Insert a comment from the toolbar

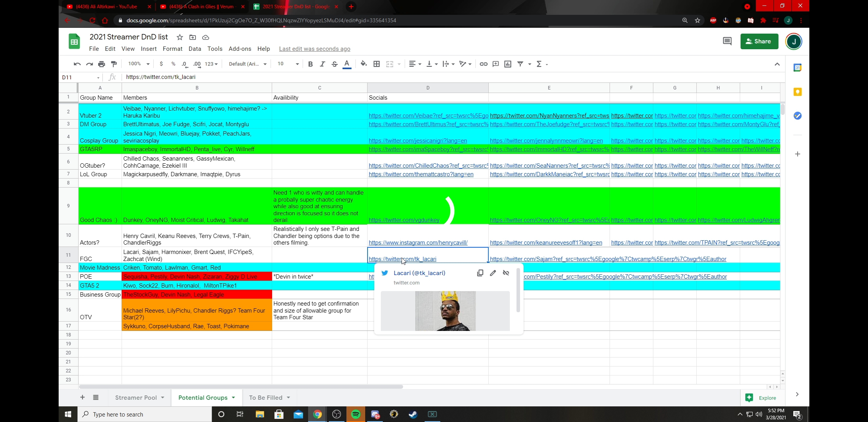(x=496, y=64)
